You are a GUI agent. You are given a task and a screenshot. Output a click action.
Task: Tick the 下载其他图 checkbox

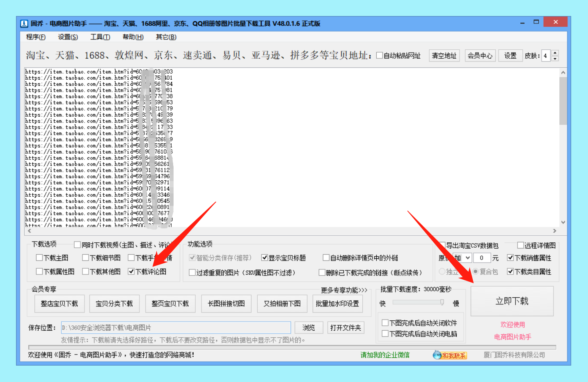[x=85, y=272]
